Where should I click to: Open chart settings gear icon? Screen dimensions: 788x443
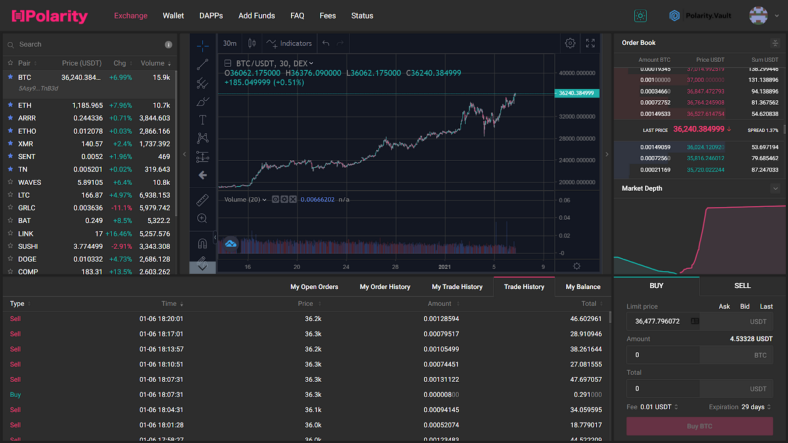[x=570, y=43]
